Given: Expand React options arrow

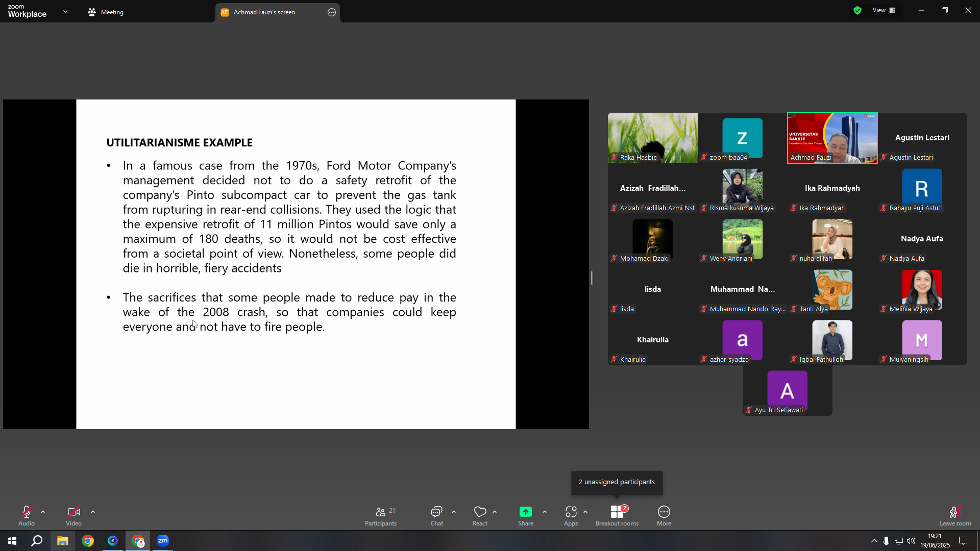Looking at the screenshot, I should pos(495,512).
